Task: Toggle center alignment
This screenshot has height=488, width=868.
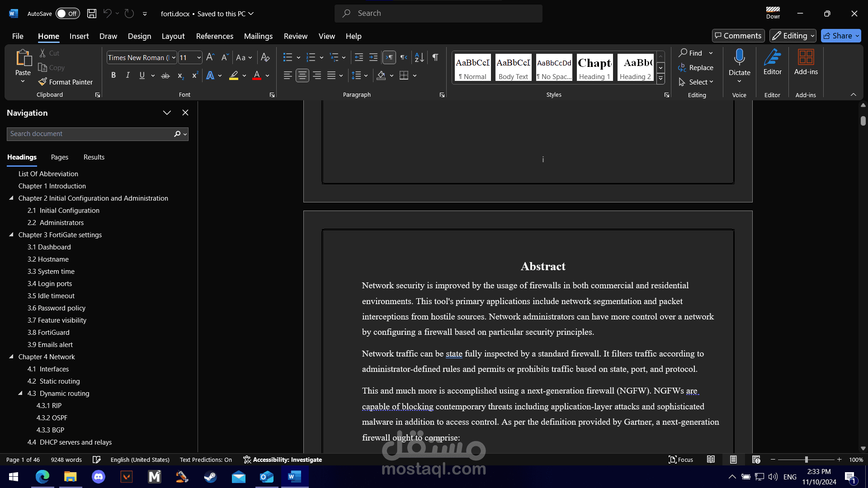Action: tap(302, 75)
